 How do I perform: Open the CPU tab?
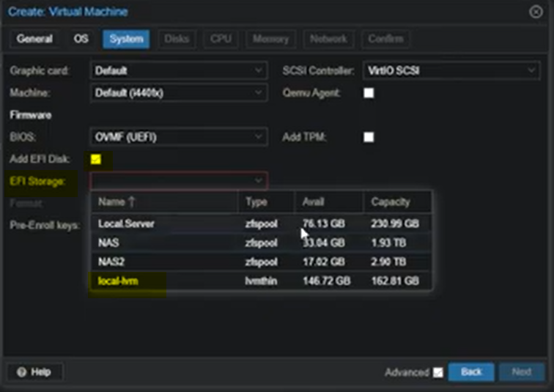tap(221, 39)
